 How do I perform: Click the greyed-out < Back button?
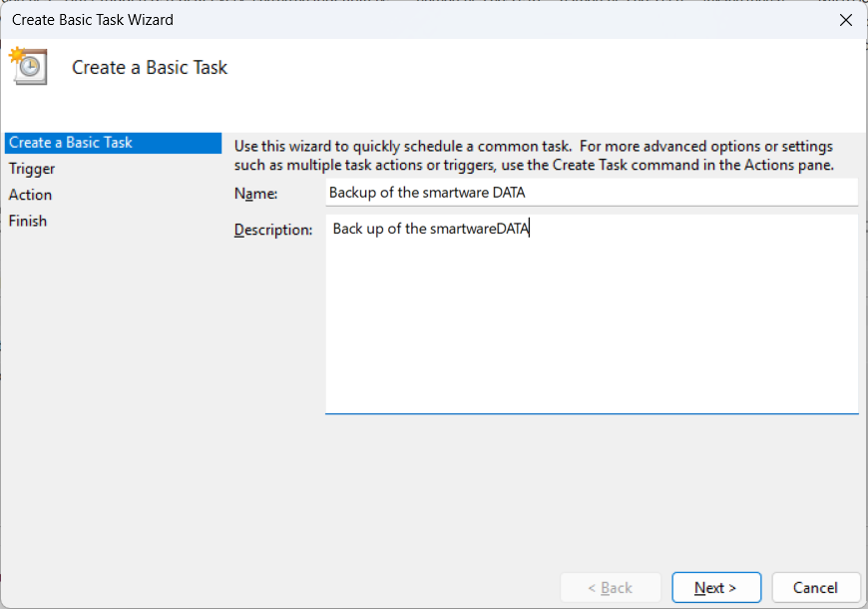coord(610,588)
